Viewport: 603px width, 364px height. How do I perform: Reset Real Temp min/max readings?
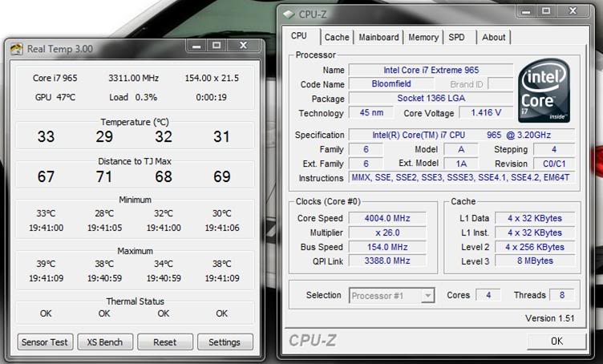[164, 342]
